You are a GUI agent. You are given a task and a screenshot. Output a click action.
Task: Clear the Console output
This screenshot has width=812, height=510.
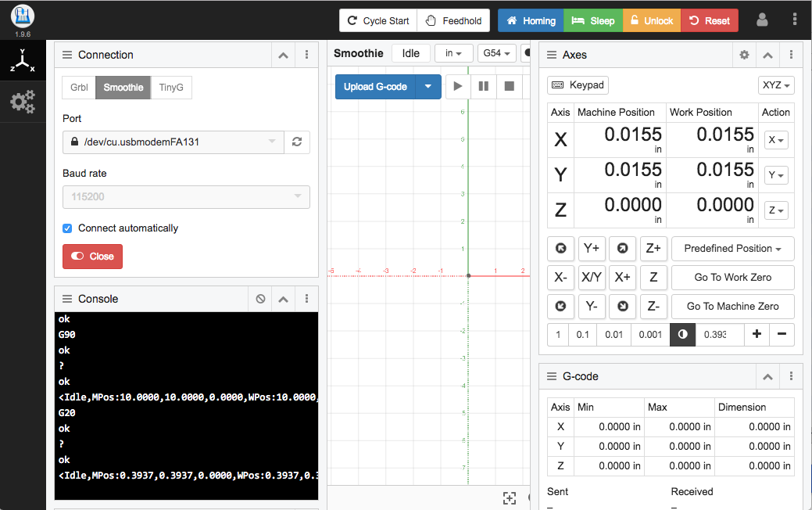tap(259, 299)
